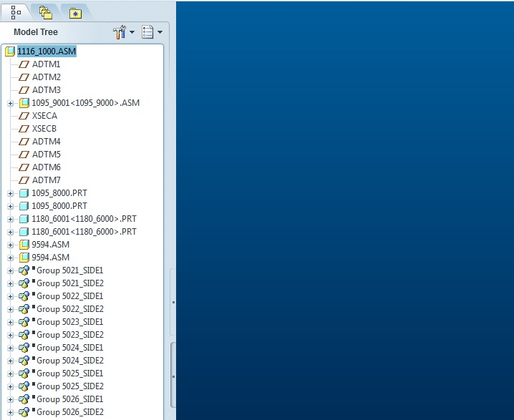Click the ADTM4 datum plane icon
Viewport: 514px width, 420px height.
pos(24,142)
